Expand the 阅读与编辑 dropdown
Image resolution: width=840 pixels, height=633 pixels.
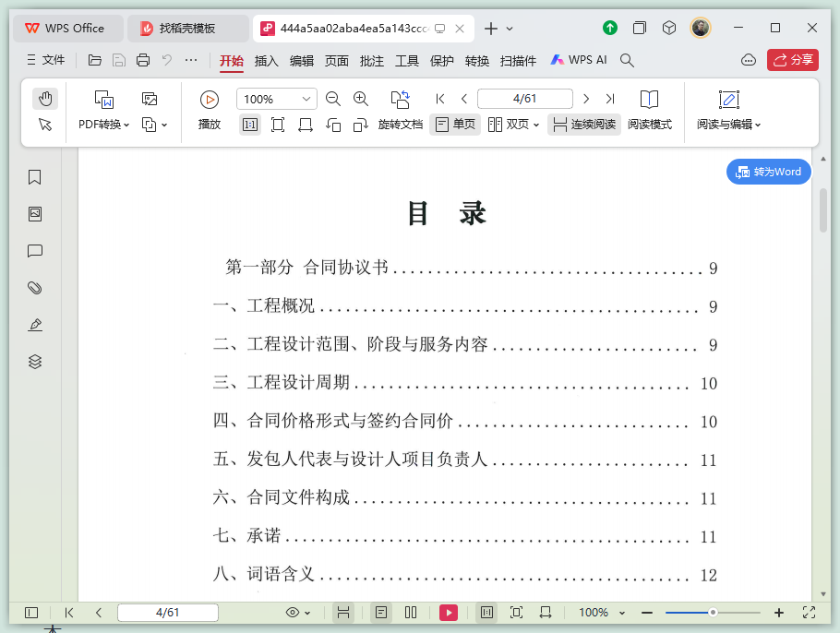pos(728,125)
